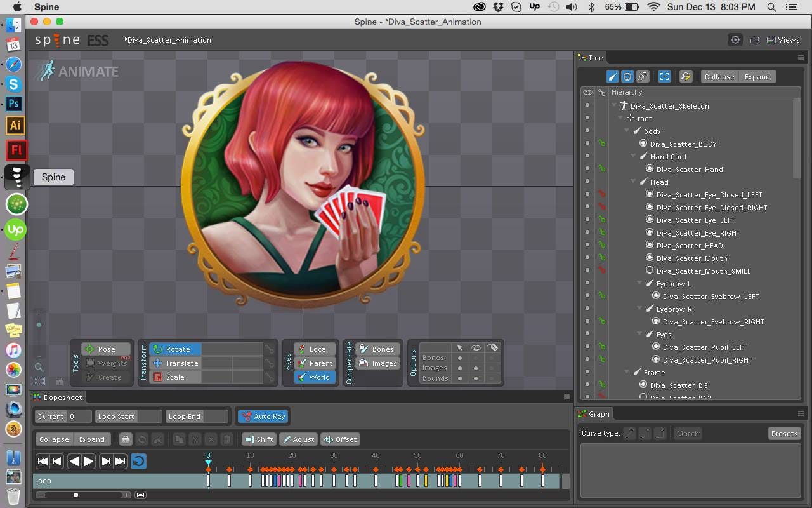Open Illustrator from the Dock

pyautogui.click(x=15, y=125)
